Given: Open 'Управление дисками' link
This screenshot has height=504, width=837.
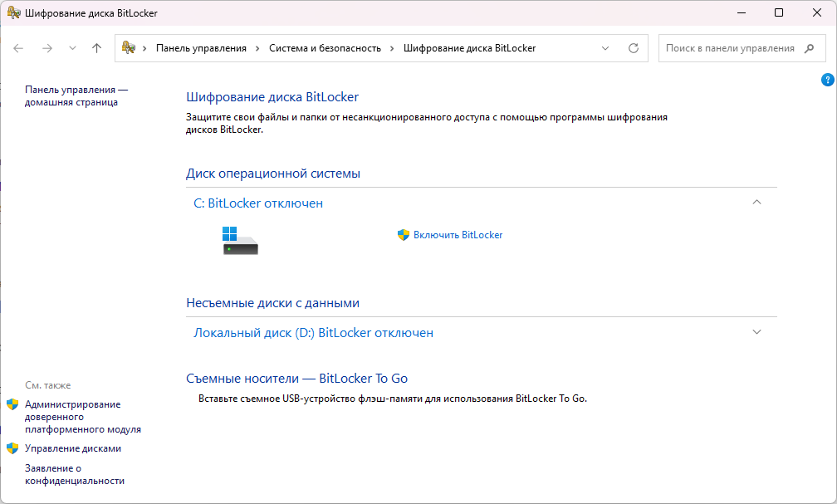Looking at the screenshot, I should click(x=73, y=448).
